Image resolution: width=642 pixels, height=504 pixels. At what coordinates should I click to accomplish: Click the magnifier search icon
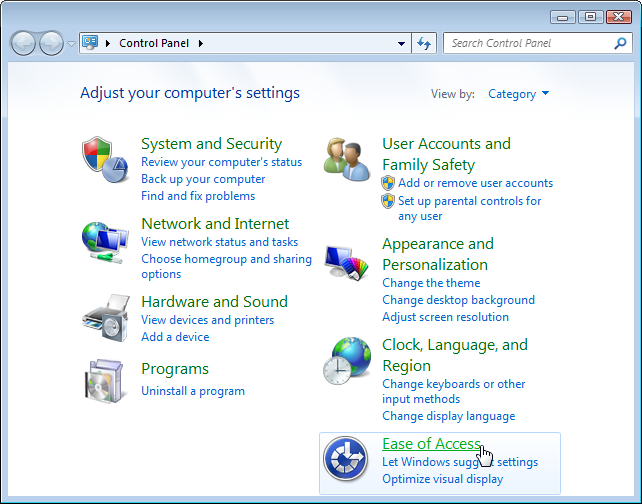coord(620,43)
